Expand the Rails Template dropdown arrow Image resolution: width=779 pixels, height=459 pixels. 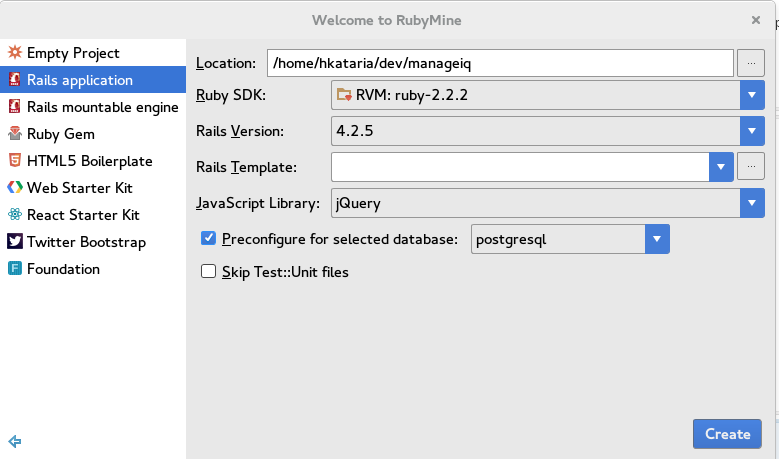click(x=721, y=167)
